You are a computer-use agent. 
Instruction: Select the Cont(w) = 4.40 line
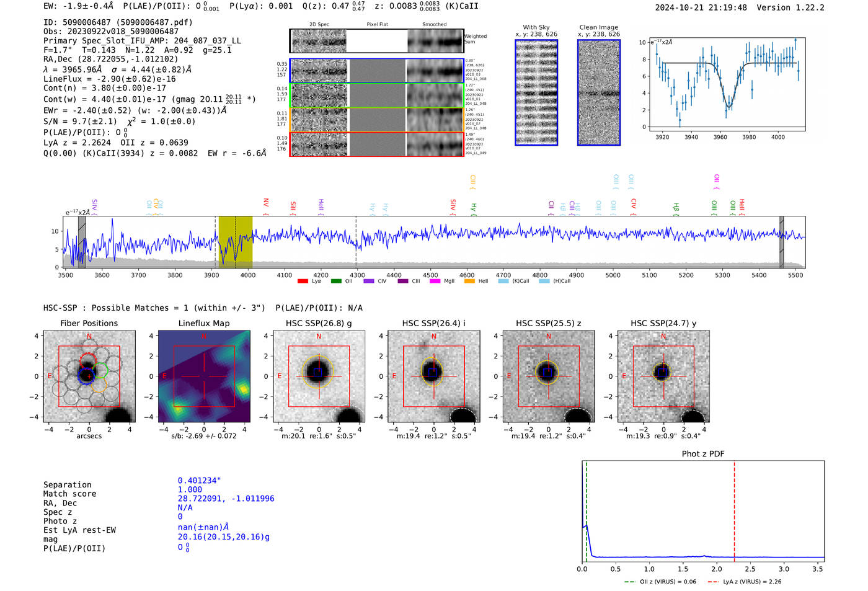coord(149,99)
